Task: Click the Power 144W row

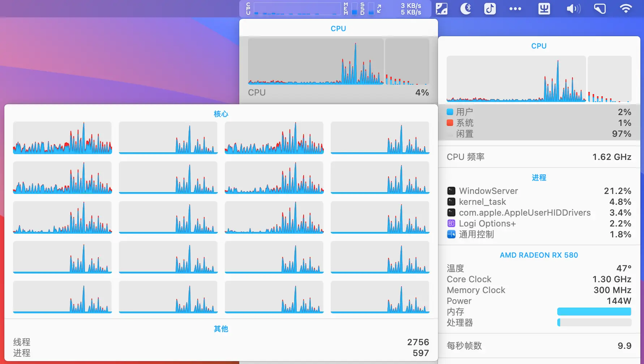Action: pyautogui.click(x=539, y=301)
